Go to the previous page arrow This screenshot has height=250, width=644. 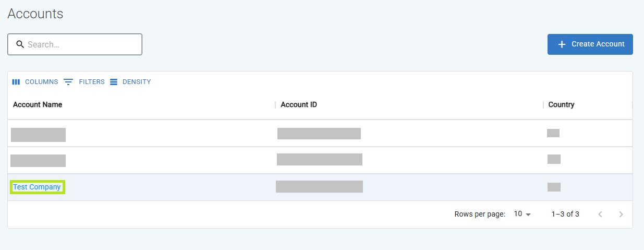pyautogui.click(x=600, y=214)
